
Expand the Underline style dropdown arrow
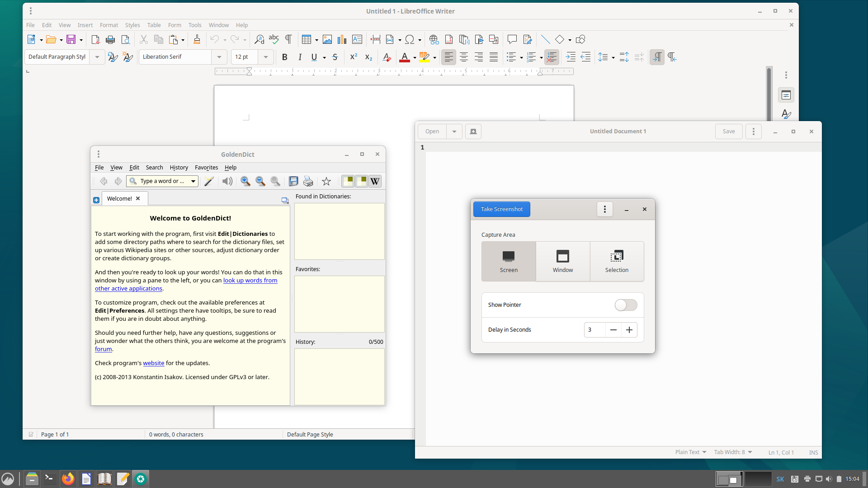[x=324, y=57]
